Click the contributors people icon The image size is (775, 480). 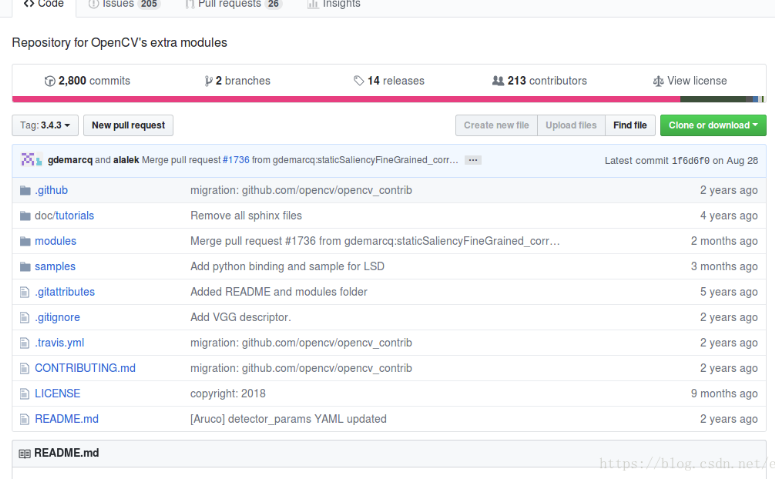click(x=498, y=81)
